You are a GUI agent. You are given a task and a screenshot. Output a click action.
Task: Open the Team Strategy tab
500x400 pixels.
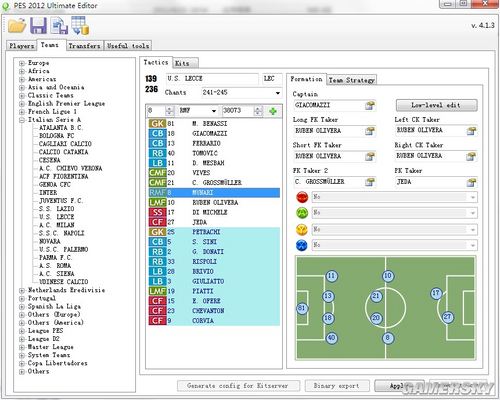tap(352, 80)
